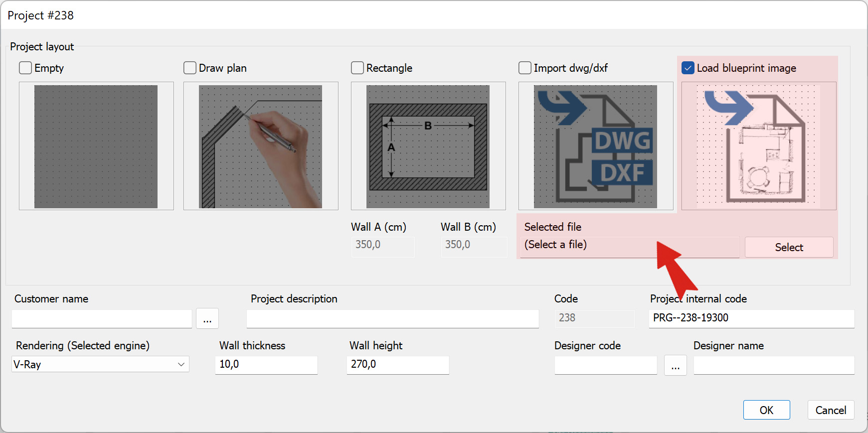Screen dimensions: 868x433
Task: Open designer code ellipsis button
Action: pyautogui.click(x=676, y=365)
